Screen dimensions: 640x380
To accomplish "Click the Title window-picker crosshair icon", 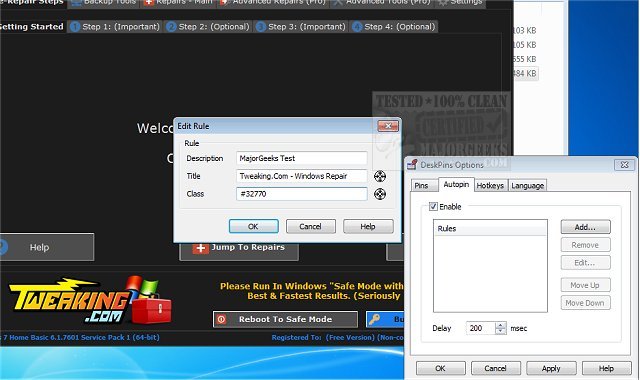I will [x=380, y=176].
